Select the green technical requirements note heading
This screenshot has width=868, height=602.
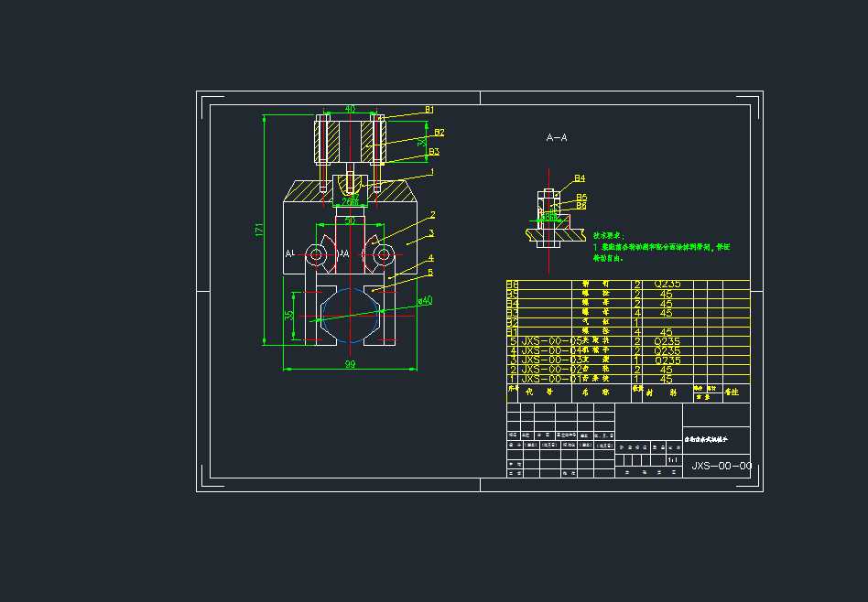point(609,236)
